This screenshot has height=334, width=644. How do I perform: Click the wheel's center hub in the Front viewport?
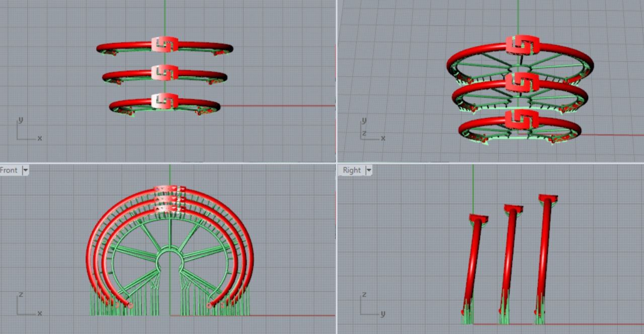pyautogui.click(x=170, y=260)
